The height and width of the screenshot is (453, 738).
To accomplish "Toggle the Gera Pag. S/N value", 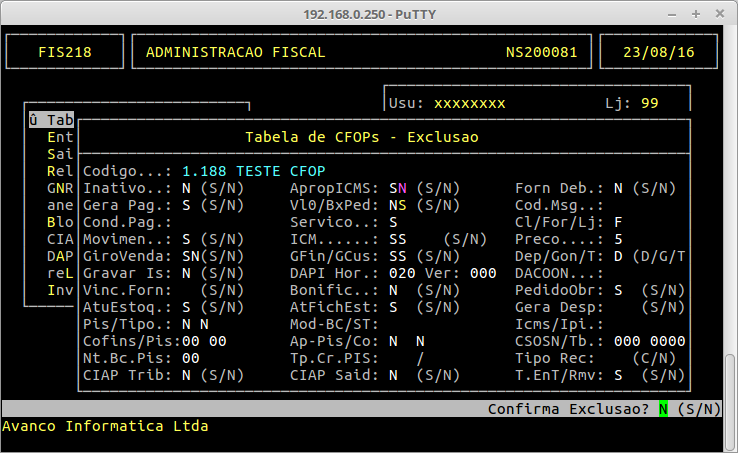I will pyautogui.click(x=186, y=205).
